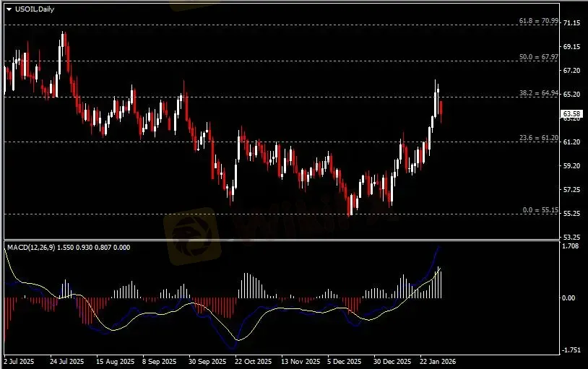Click price axis value 71.15

coord(571,23)
